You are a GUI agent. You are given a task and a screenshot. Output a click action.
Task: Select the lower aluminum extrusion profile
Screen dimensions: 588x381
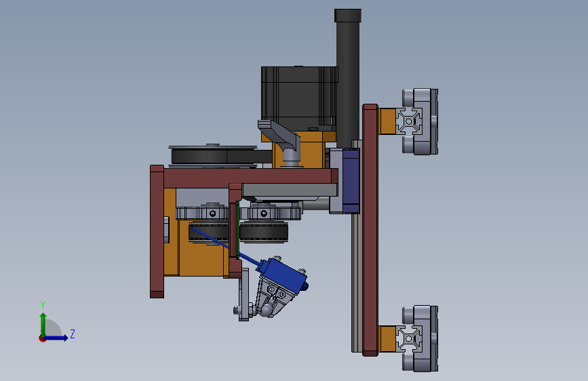point(409,338)
